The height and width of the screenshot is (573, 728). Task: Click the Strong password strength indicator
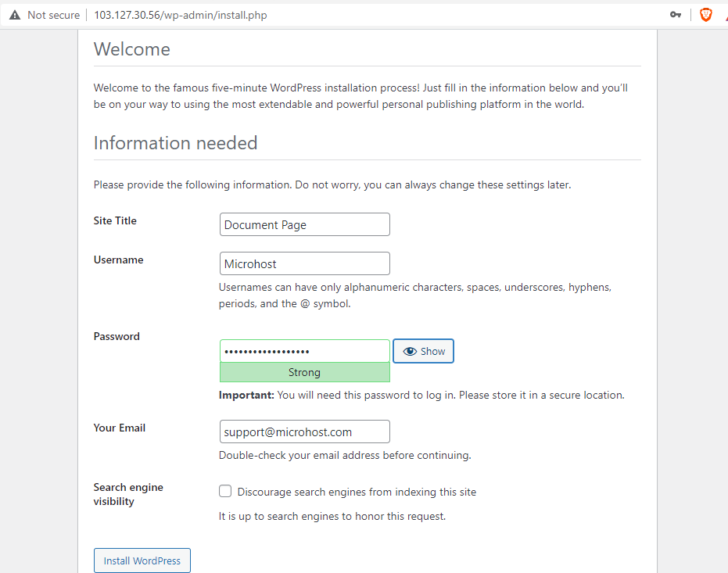305,372
